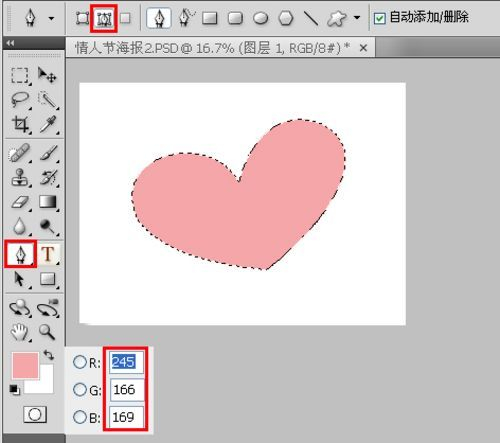The height and width of the screenshot is (443, 500).
Task: Select the Horizontal Type tool
Action: click(48, 254)
